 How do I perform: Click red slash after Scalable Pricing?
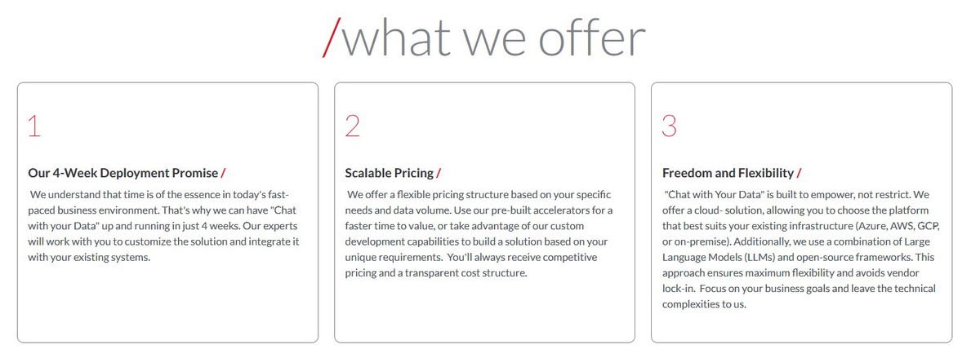[439, 173]
